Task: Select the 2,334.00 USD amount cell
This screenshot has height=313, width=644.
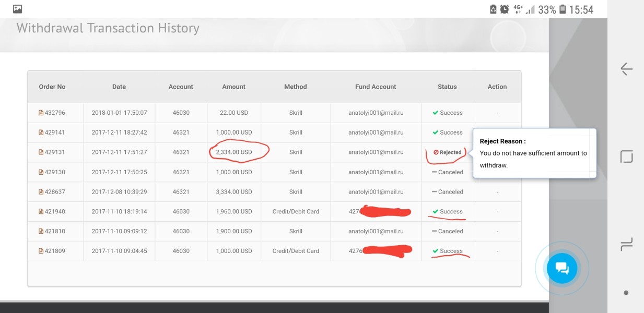Action: (x=234, y=152)
